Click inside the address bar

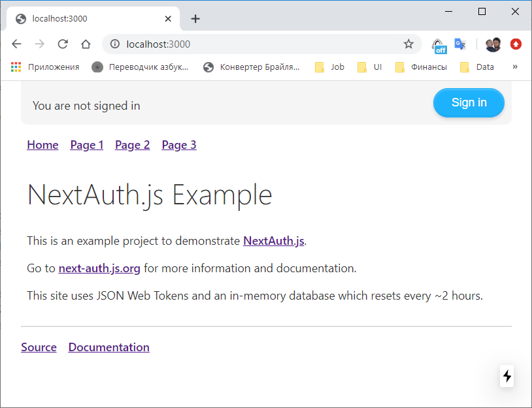(229, 44)
